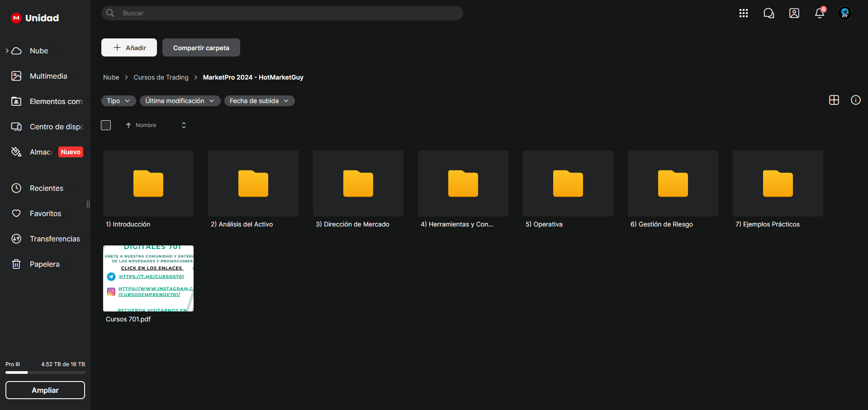Open the contacts icon in header
This screenshot has width=868, height=410.
pyautogui.click(x=794, y=13)
